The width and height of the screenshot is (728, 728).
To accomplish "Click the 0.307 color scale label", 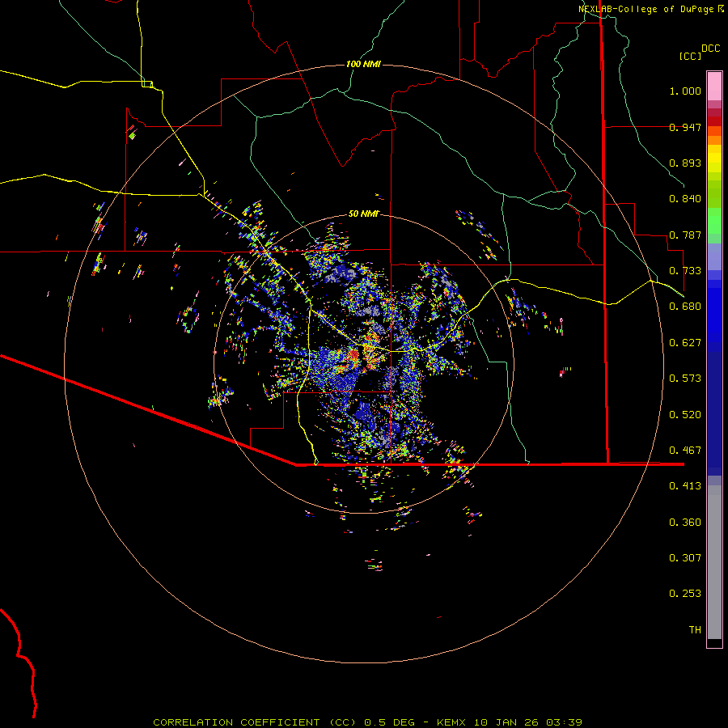I will click(x=685, y=558).
